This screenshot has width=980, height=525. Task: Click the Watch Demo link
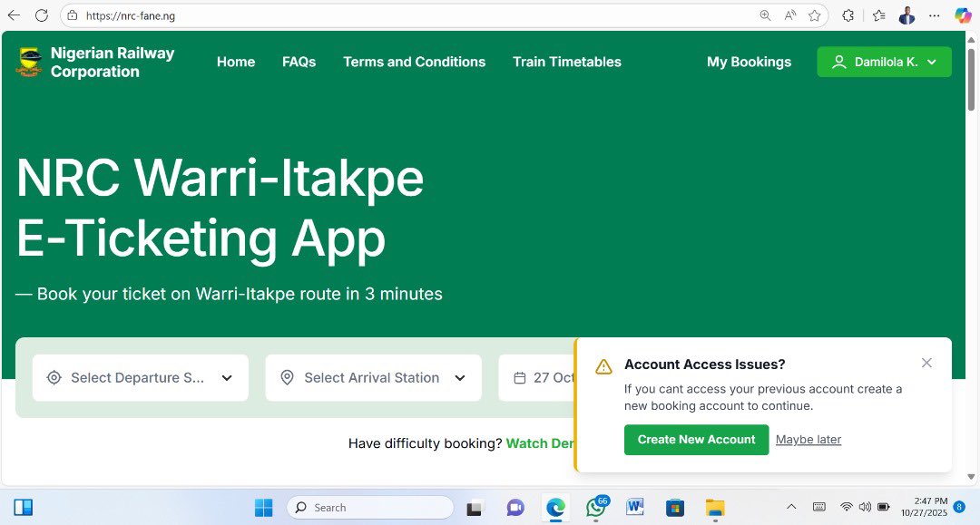[x=540, y=443]
